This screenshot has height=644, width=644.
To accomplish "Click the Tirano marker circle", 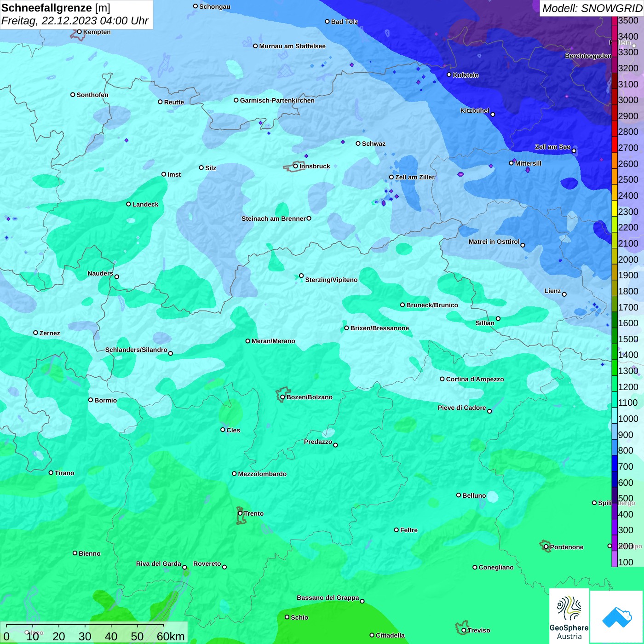I will tap(51, 472).
